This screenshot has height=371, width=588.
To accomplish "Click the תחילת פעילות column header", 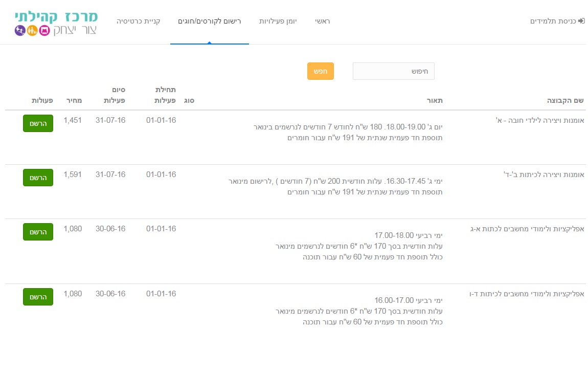I will tap(165, 95).
